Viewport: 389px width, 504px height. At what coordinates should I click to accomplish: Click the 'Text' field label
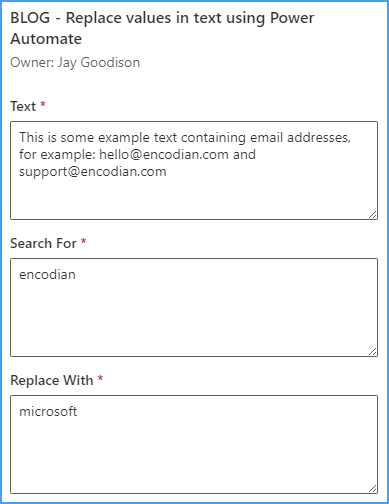pyautogui.click(x=23, y=106)
